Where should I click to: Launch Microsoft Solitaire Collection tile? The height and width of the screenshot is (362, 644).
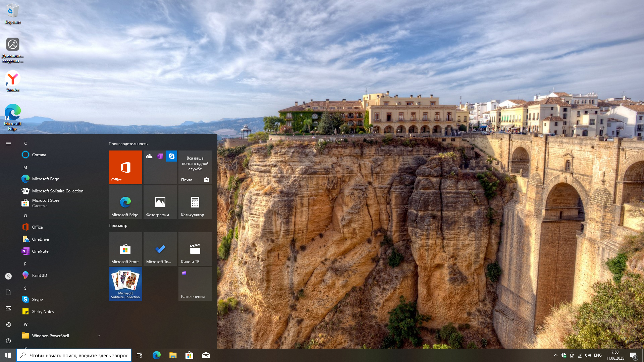(x=125, y=284)
